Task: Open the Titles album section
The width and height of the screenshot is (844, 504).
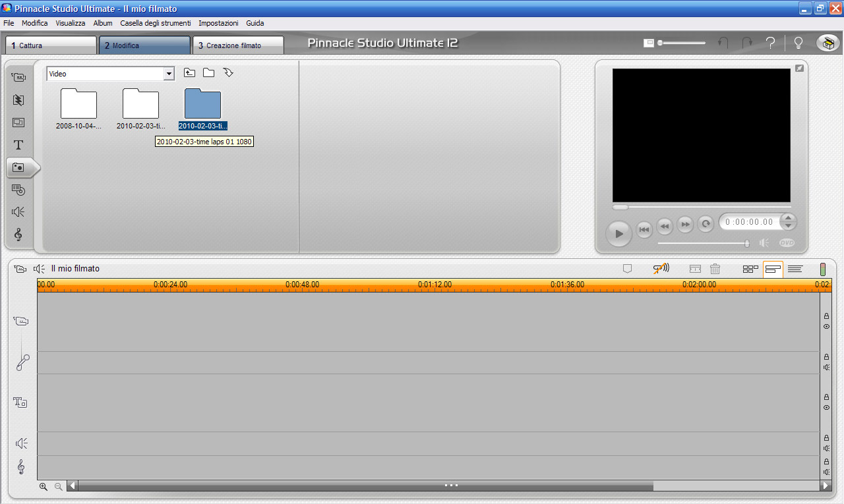Action: [x=18, y=145]
